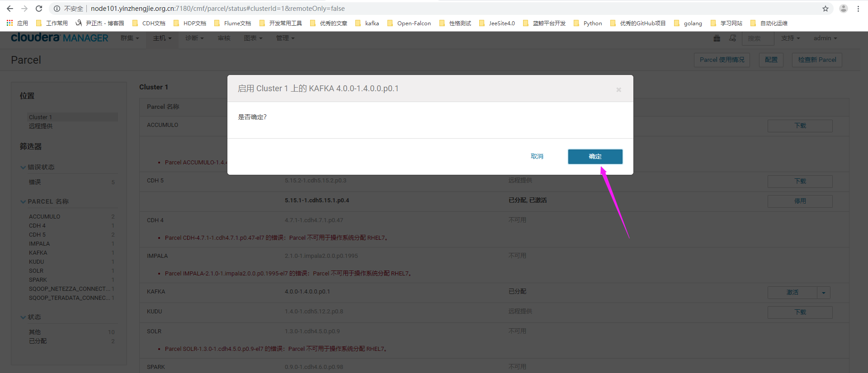
Task: Open the admin user dropdown
Action: 825,38
